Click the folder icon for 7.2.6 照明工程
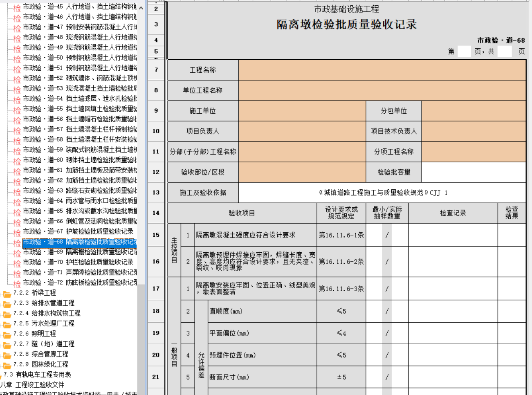This screenshot has height=395, width=532. (7, 334)
